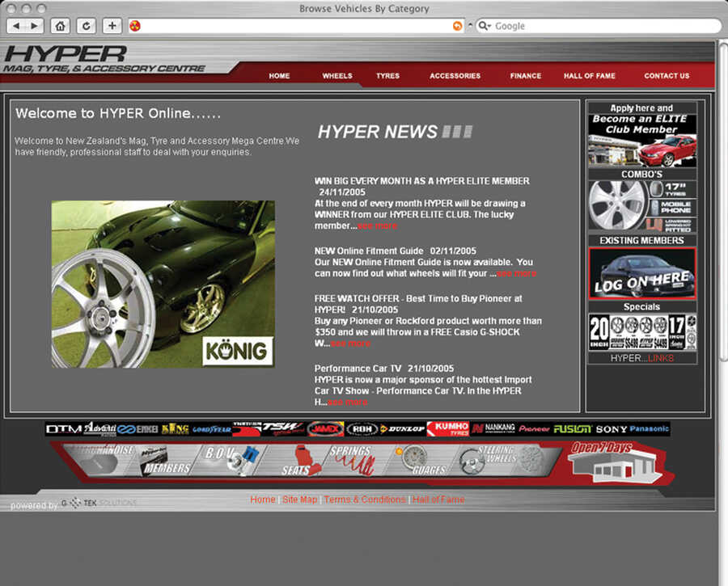Click the Advanti brand logo
The height and width of the screenshot is (586, 728).
pos(99,429)
